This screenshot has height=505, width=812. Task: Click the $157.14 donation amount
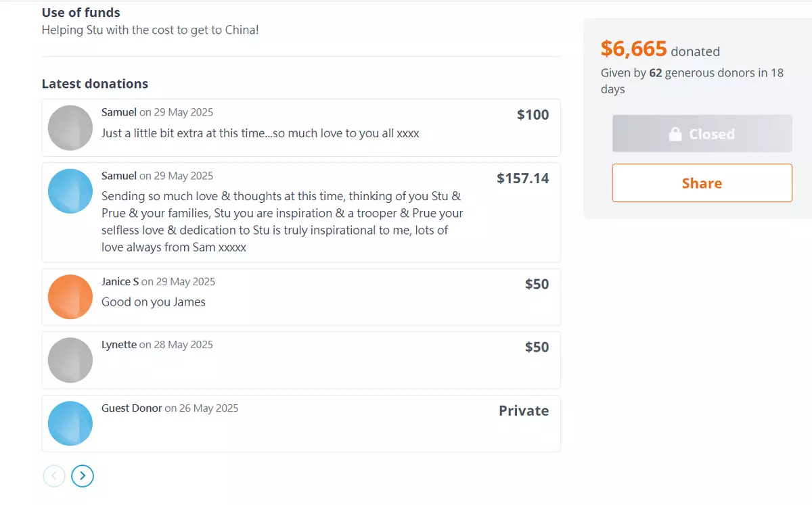522,178
